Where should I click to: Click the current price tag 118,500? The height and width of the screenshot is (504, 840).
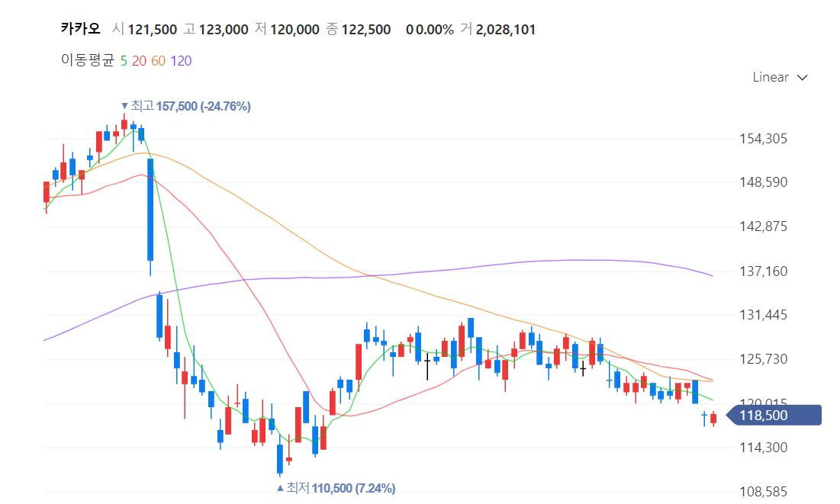pos(774,415)
